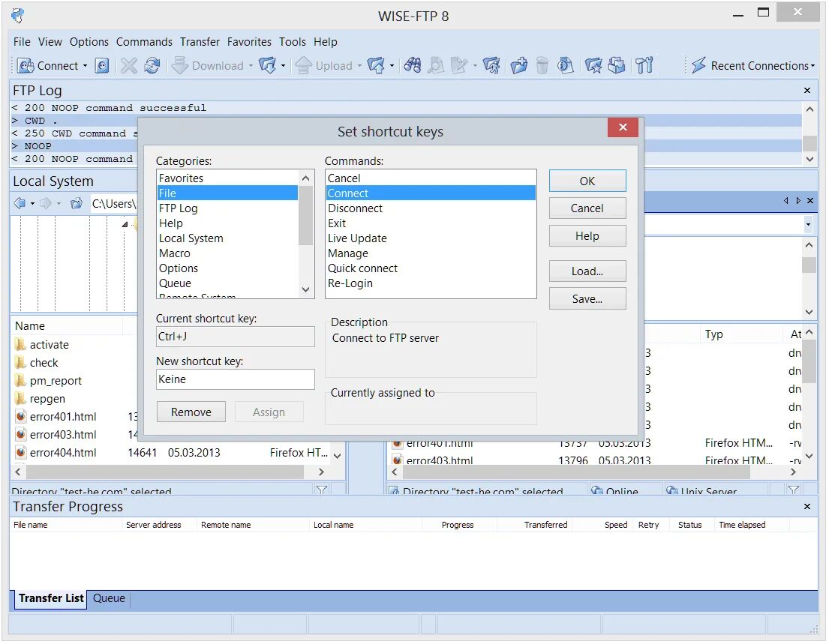This screenshot has width=829, height=644.
Task: Open the site manager icon beside Connect
Action: coord(102,65)
